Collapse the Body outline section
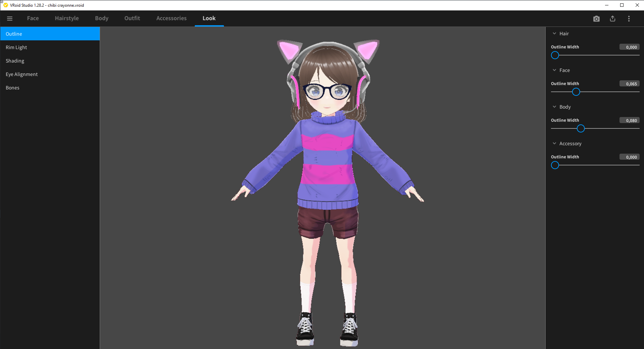This screenshot has height=349, width=644. pos(554,107)
